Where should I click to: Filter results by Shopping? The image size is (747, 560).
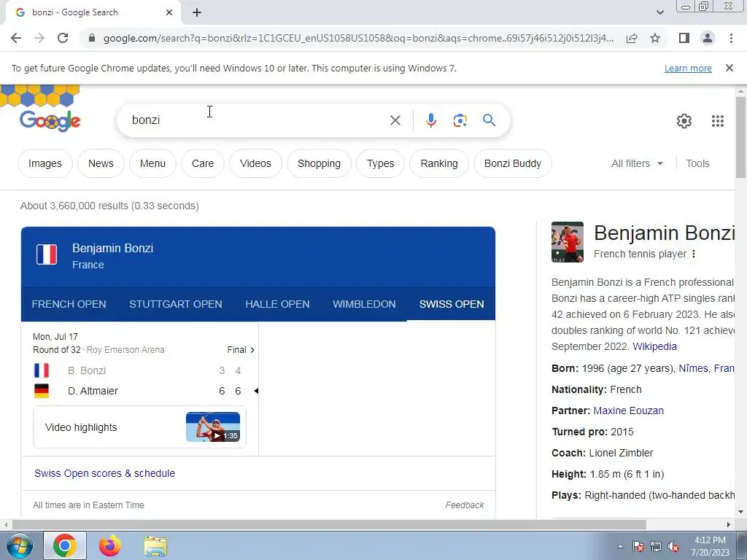319,163
